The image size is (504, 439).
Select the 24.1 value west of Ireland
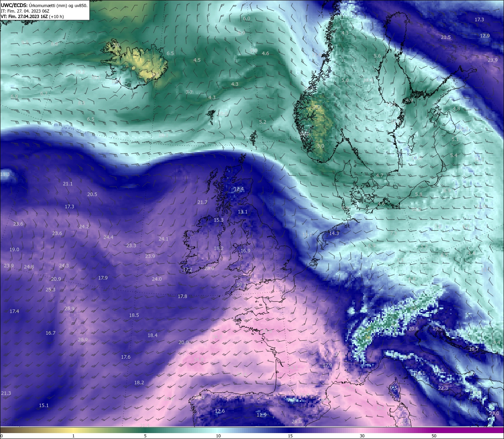click(x=163, y=239)
